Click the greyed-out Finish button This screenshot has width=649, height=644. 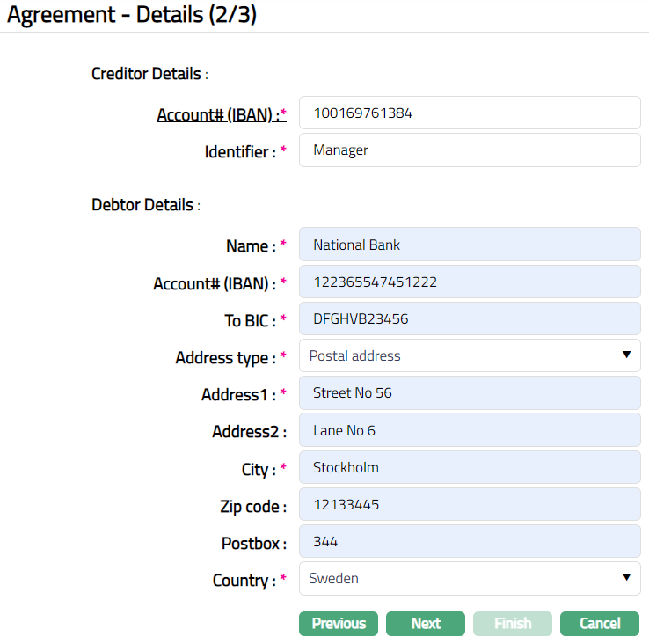tap(513, 624)
